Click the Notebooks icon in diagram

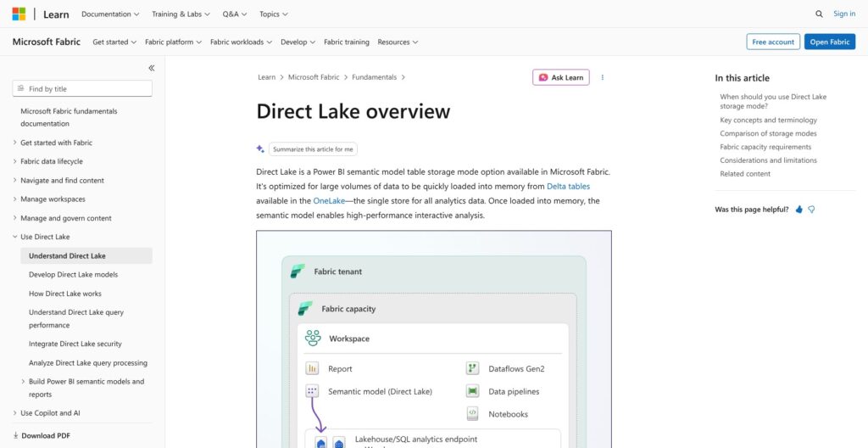[x=472, y=413]
